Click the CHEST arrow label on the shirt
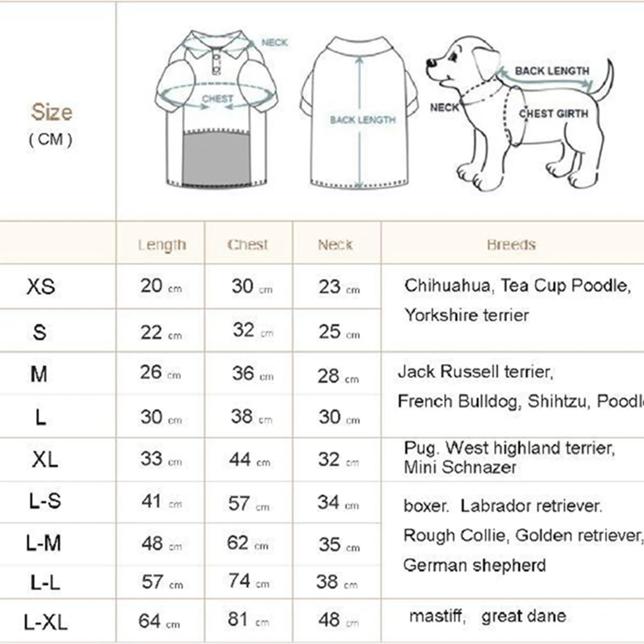The width and height of the screenshot is (644, 644). coord(217,99)
